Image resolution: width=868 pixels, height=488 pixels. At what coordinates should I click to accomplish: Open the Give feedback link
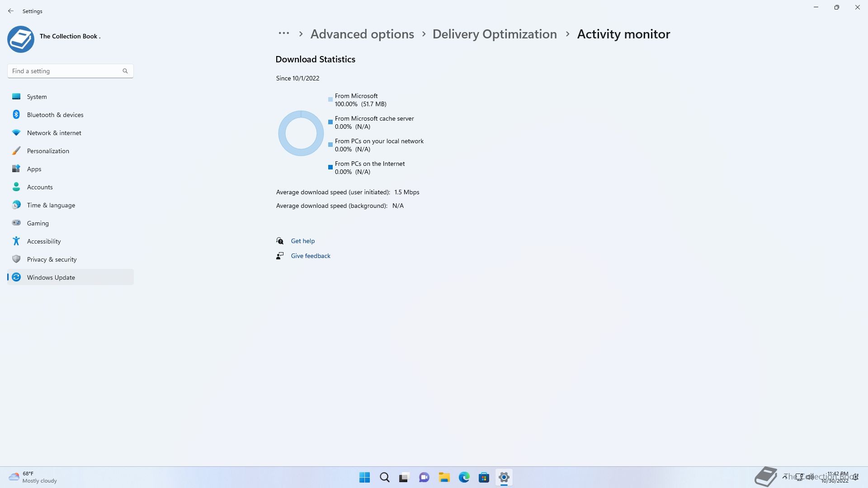pyautogui.click(x=310, y=256)
